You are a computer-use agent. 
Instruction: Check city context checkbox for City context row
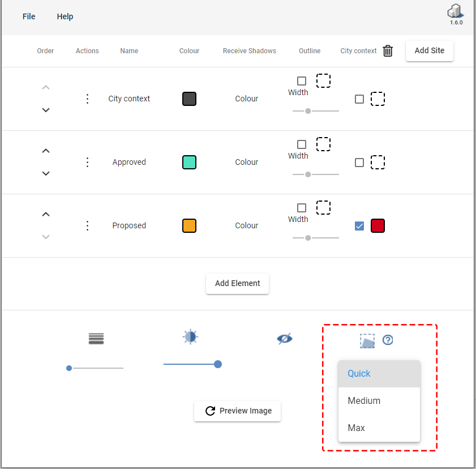pyautogui.click(x=359, y=99)
